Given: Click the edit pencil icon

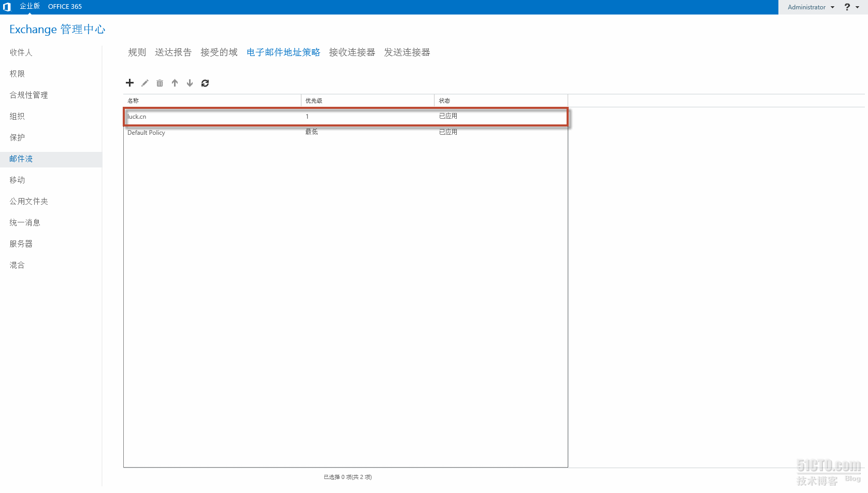Looking at the screenshot, I should pyautogui.click(x=145, y=83).
